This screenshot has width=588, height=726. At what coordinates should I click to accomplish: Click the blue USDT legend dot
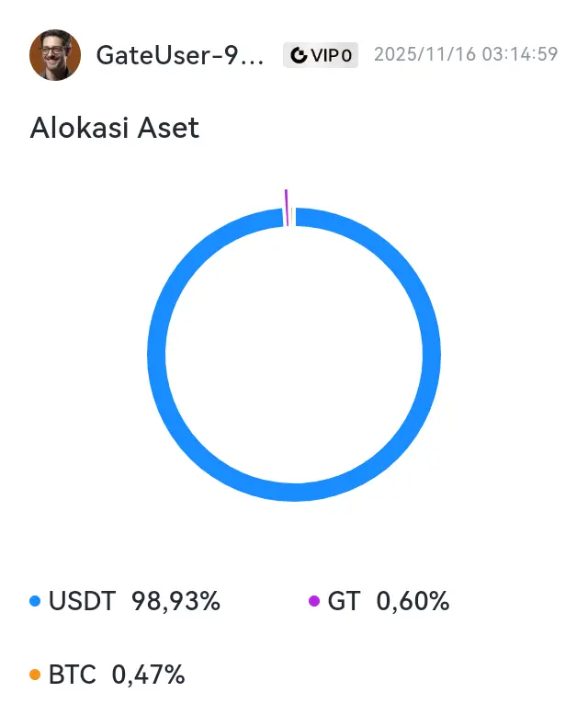pos(35,601)
